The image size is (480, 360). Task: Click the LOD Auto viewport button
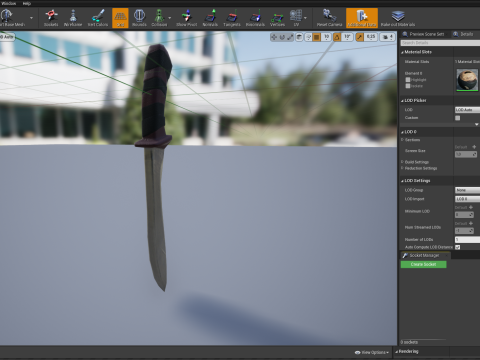[x=7, y=37]
